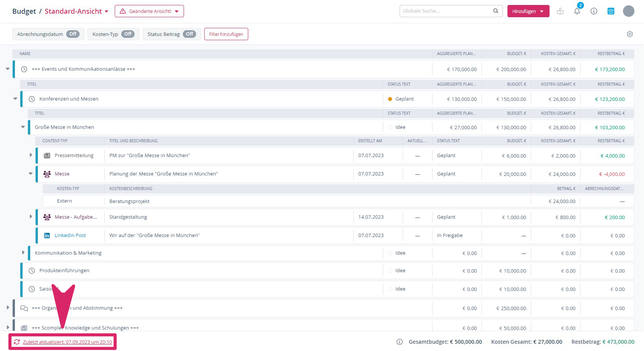Viewport: 644px width, 351px height.
Task: Open table settings gear icon
Action: [629, 34]
